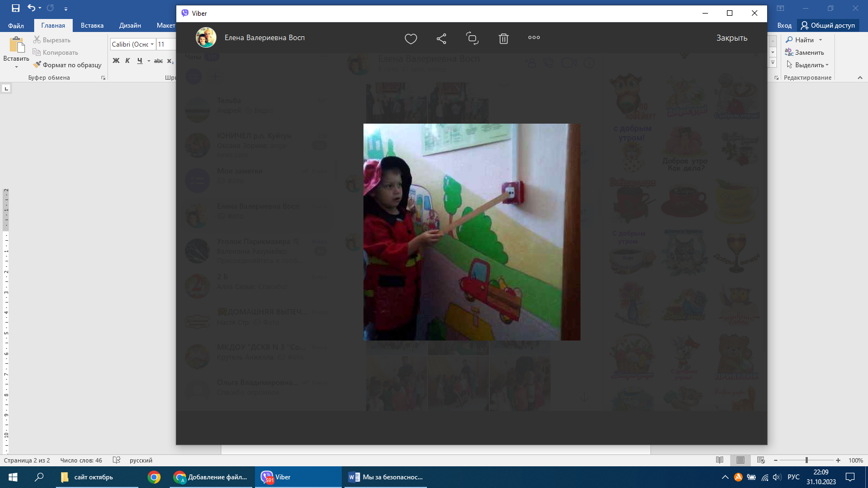Undo last action in Word
868x488 pixels.
[x=31, y=8]
